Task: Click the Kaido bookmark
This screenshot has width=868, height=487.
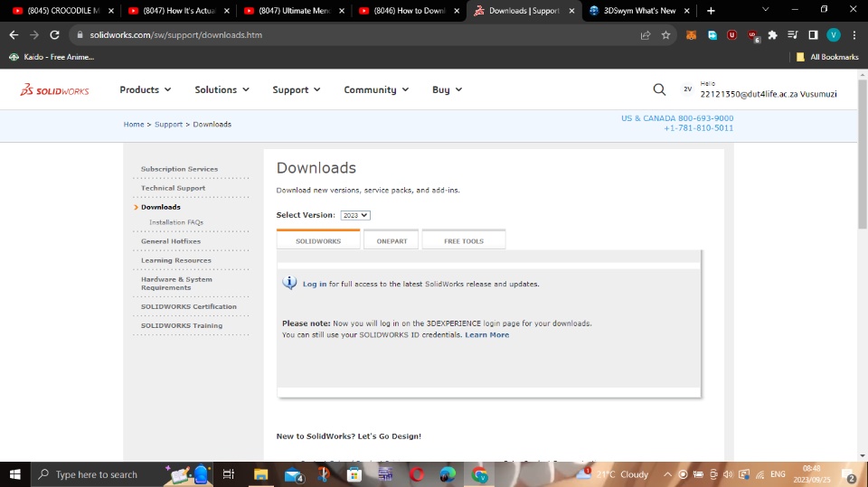Action: (x=52, y=57)
